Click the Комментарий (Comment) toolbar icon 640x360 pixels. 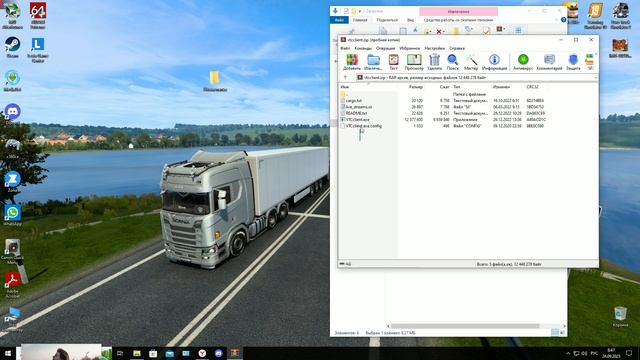549,62
